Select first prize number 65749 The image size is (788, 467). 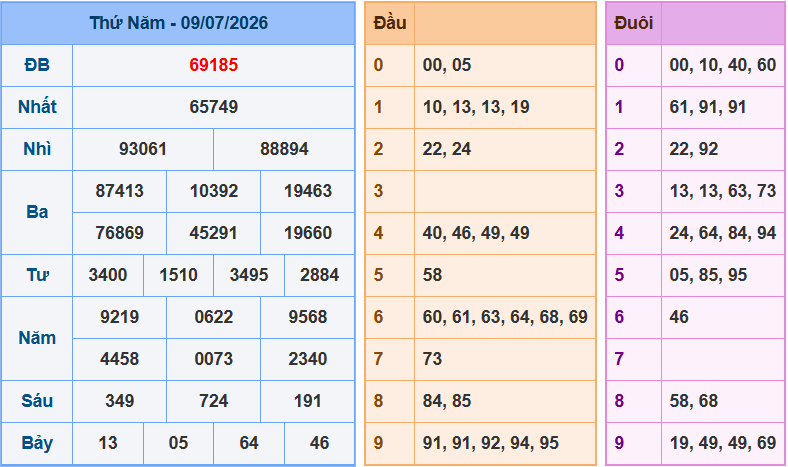tap(214, 107)
